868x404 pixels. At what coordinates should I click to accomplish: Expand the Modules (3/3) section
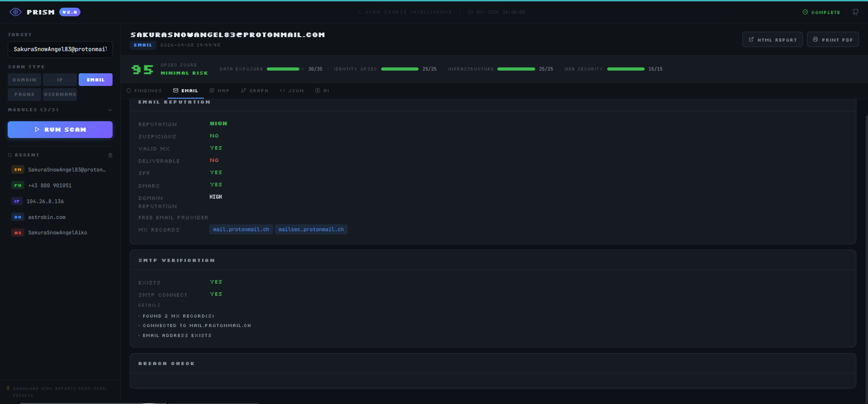click(x=60, y=110)
